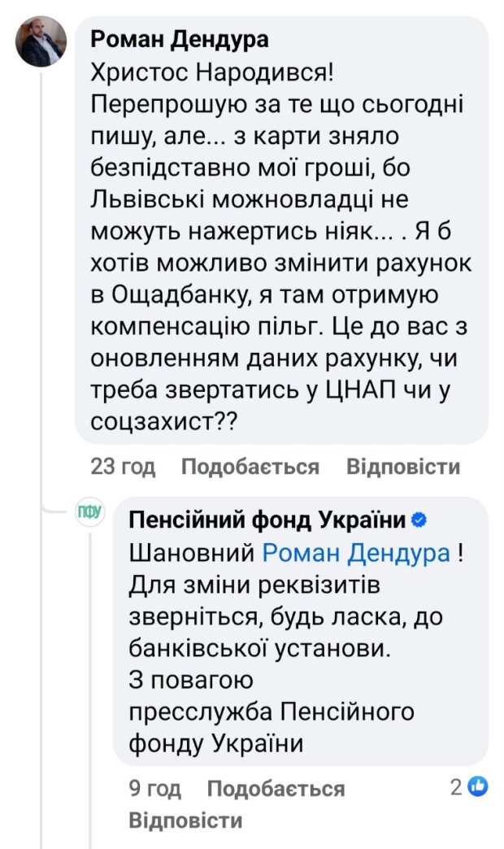
Task: Open the Пенсійний фонд України page name
Action: [x=264, y=514]
